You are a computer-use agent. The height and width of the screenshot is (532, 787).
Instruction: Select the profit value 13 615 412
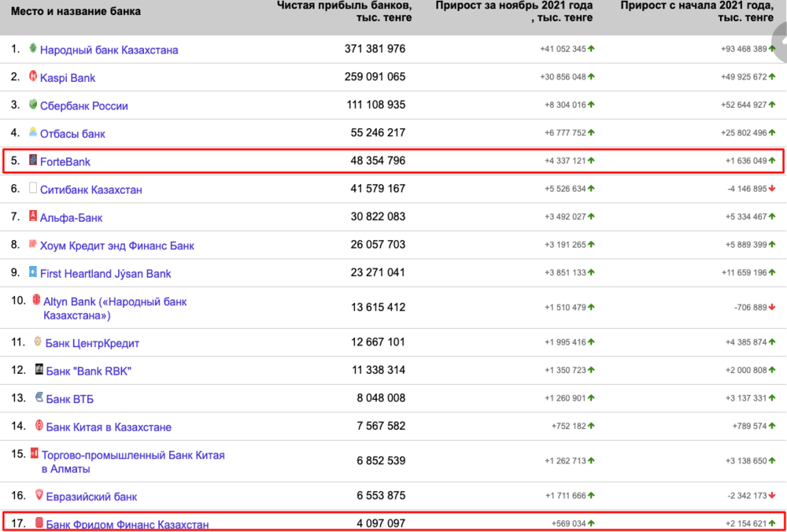(378, 307)
